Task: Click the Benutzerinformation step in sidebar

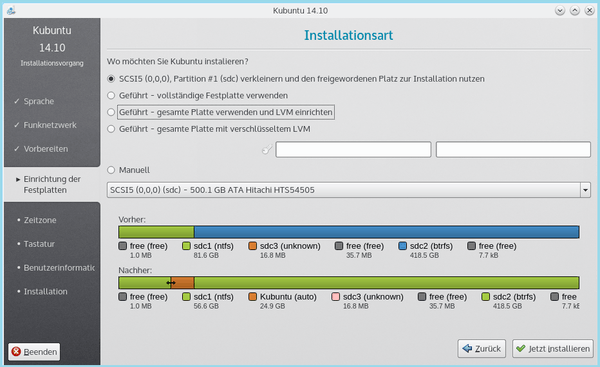Action: [59, 268]
